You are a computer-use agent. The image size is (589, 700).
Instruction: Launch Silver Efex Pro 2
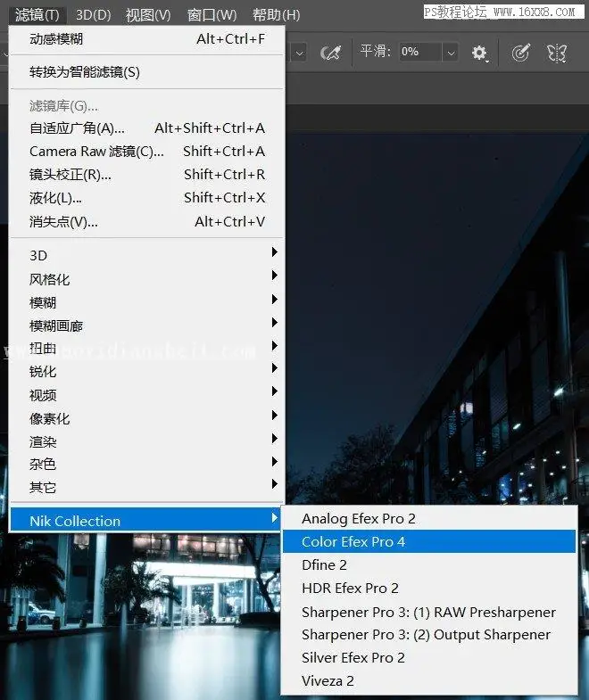[x=429, y=657]
